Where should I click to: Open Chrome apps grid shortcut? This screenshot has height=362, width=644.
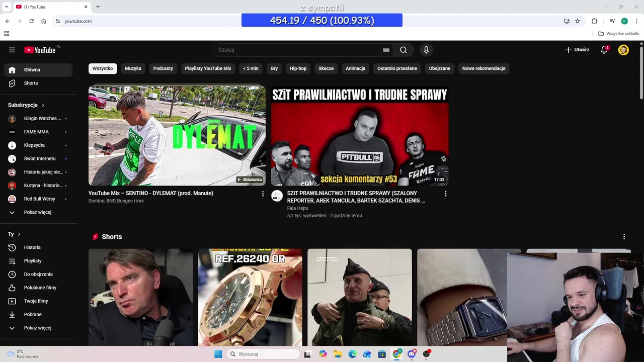pyautogui.click(x=7, y=34)
